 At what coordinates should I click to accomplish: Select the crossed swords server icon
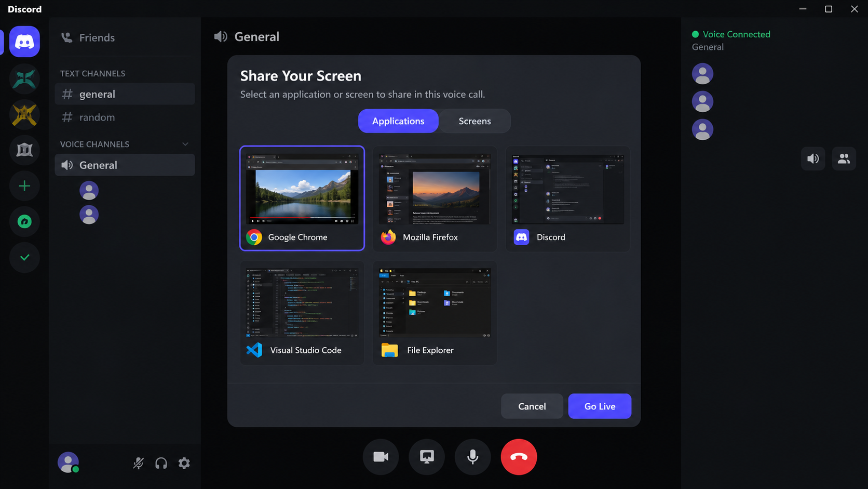24,114
